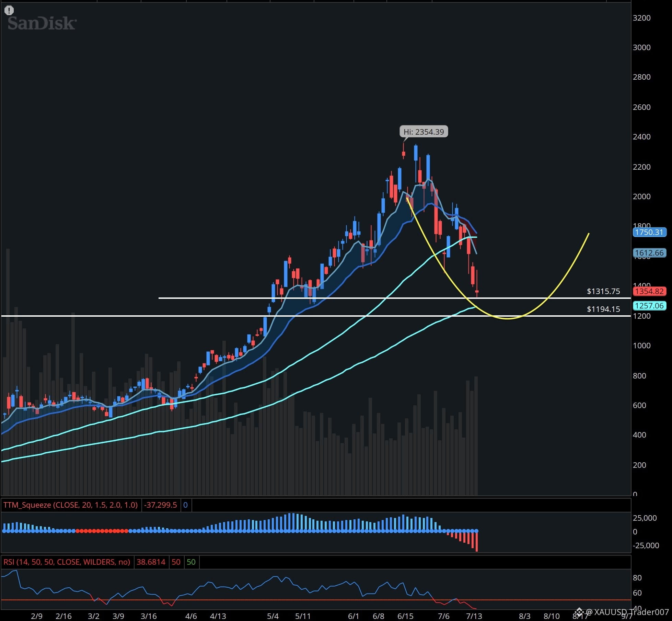Viewport: 672px width, 621px height.
Task: Click the "2600" price axis label
Action: (641, 107)
